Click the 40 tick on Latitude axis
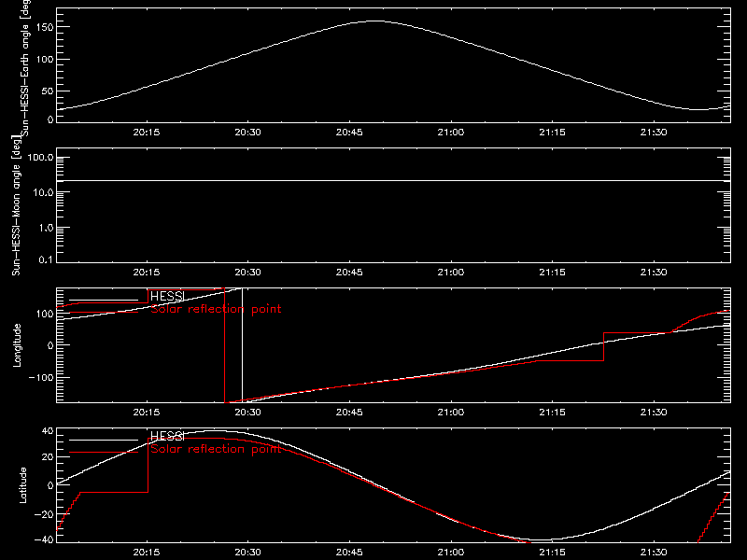Viewport: 747px width, 560px height. click(x=49, y=431)
